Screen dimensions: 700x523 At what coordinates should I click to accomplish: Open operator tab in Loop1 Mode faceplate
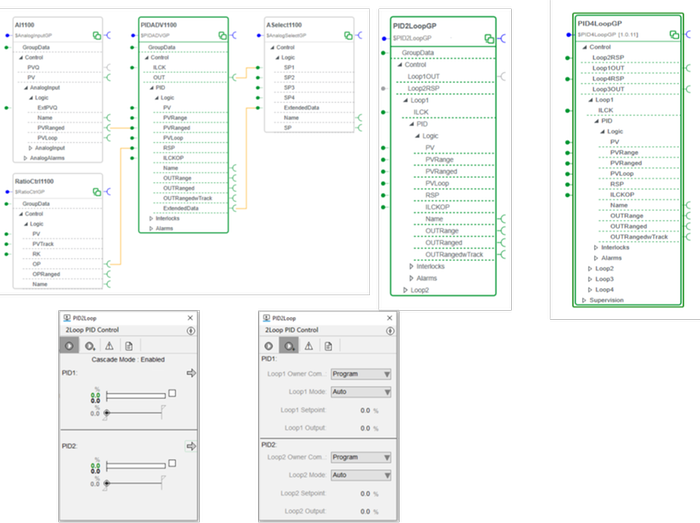coord(269,346)
